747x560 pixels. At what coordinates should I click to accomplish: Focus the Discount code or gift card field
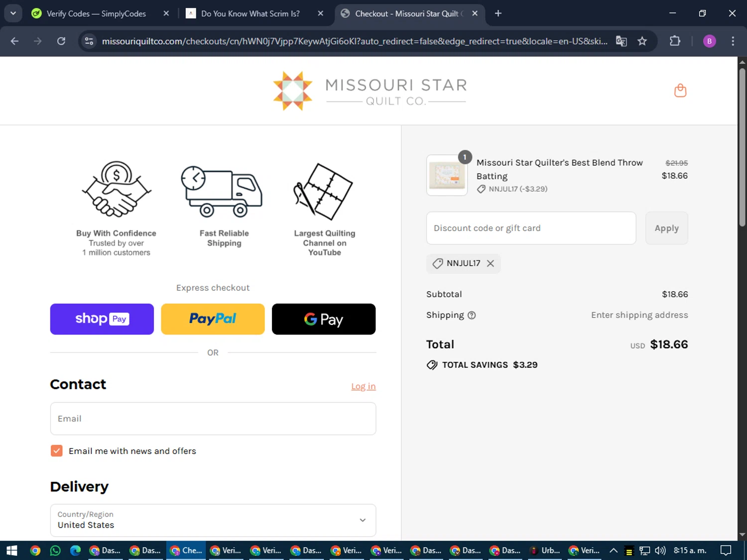(531, 228)
